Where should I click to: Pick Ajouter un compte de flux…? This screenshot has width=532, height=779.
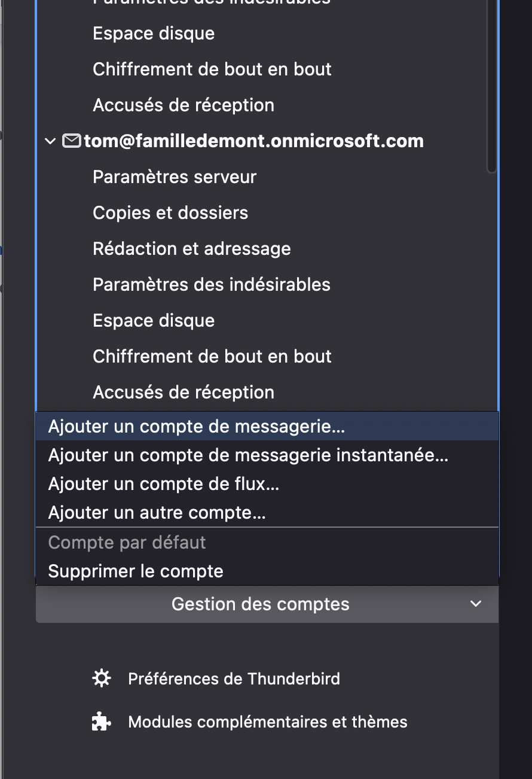pos(164,484)
